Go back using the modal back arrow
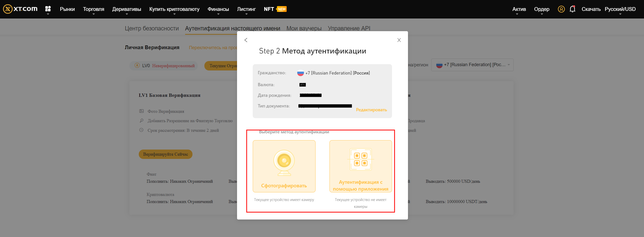 tap(246, 40)
